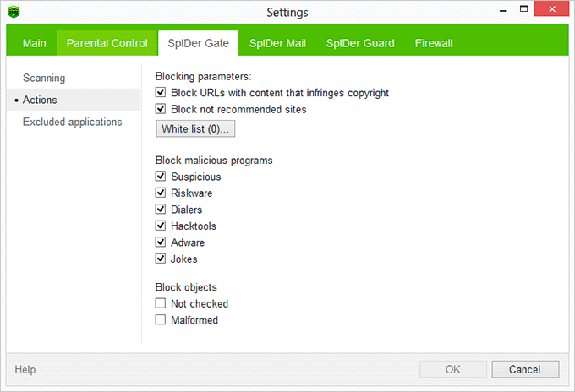575x392 pixels.
Task: Check the Malformed objects box
Action: point(161,320)
